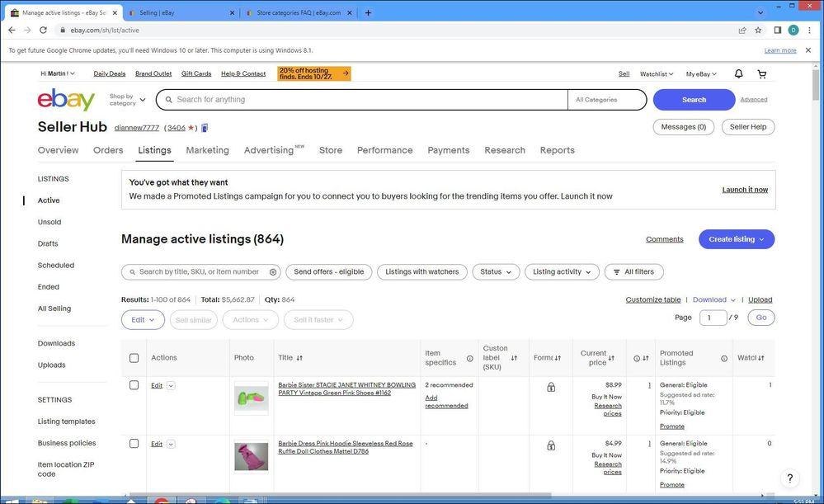Click the All filters button

click(634, 271)
